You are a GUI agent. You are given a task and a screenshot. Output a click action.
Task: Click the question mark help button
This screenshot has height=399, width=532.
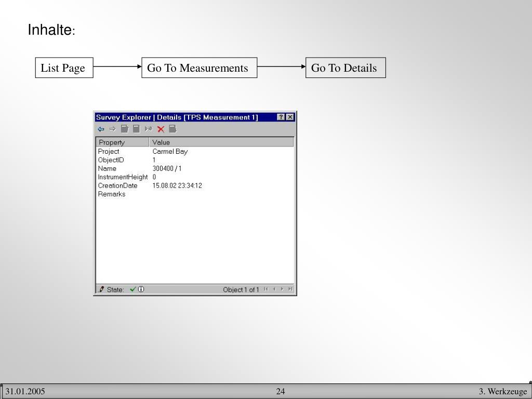(281, 117)
